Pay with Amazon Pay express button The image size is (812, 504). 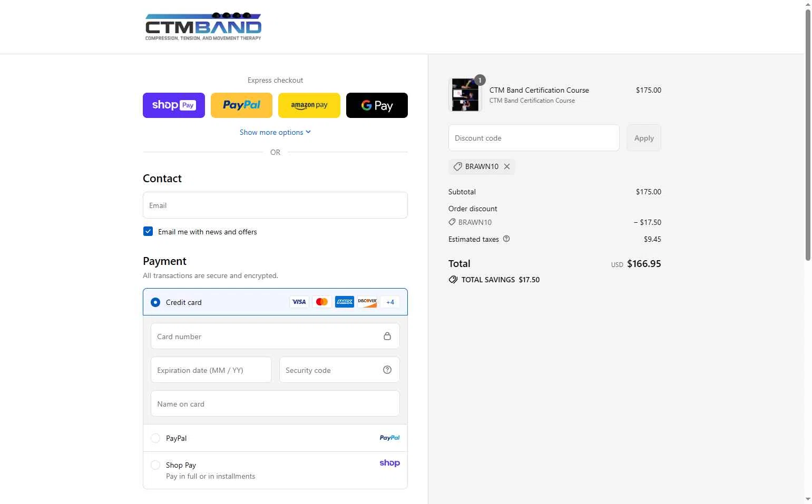[309, 105]
